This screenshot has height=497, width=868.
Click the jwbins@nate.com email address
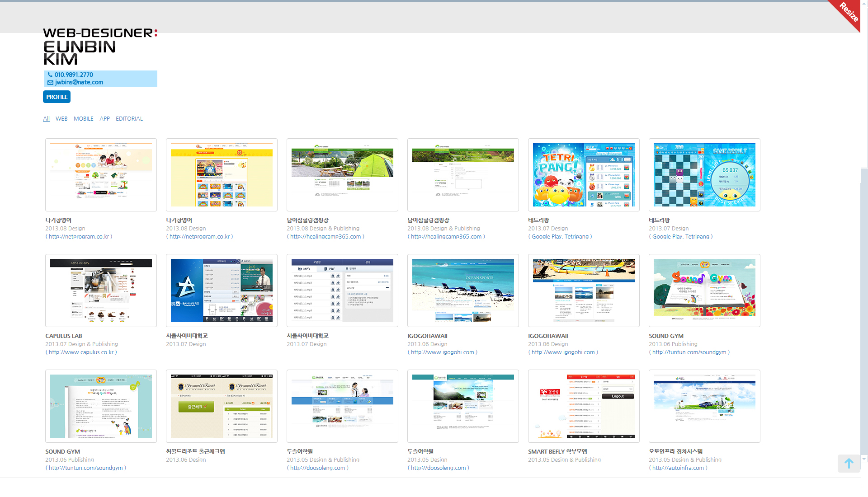pyautogui.click(x=79, y=82)
